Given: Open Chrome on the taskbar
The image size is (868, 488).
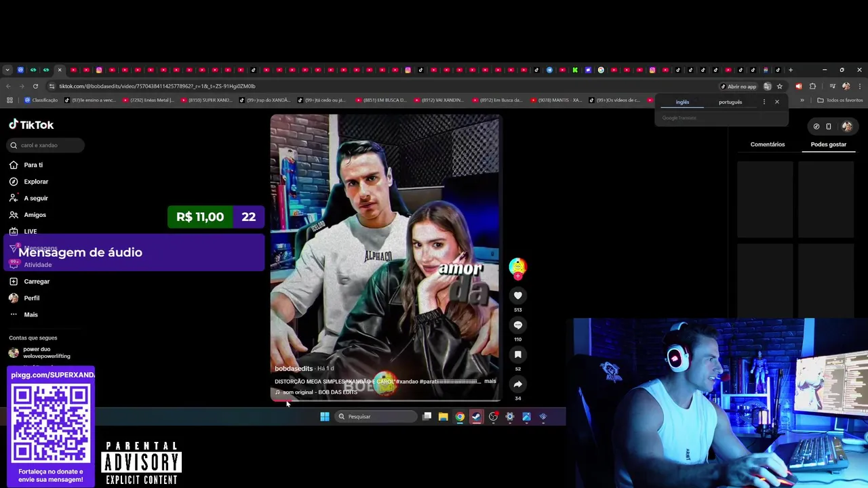Looking at the screenshot, I should 460,417.
